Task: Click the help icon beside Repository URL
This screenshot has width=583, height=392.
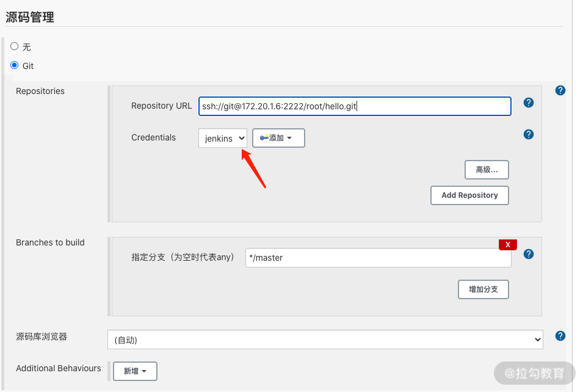Action: [529, 103]
